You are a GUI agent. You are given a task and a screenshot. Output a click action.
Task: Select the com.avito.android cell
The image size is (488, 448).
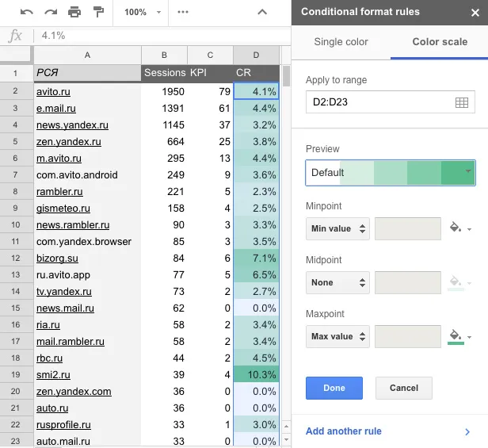pyautogui.click(x=87, y=174)
